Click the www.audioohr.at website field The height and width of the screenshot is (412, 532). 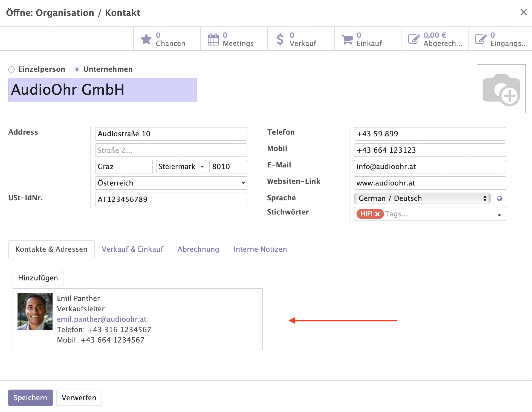[430, 183]
